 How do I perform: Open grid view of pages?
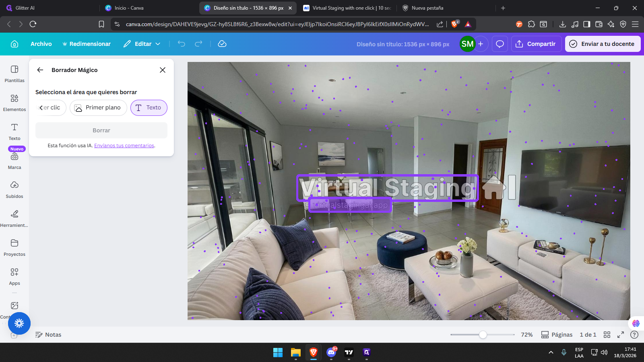pyautogui.click(x=607, y=335)
